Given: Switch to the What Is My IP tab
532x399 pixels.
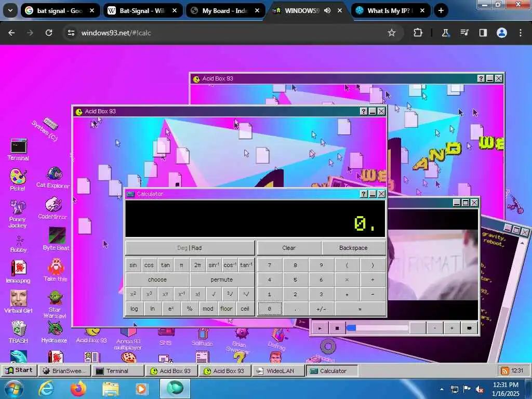Looking at the screenshot, I should tap(391, 10).
